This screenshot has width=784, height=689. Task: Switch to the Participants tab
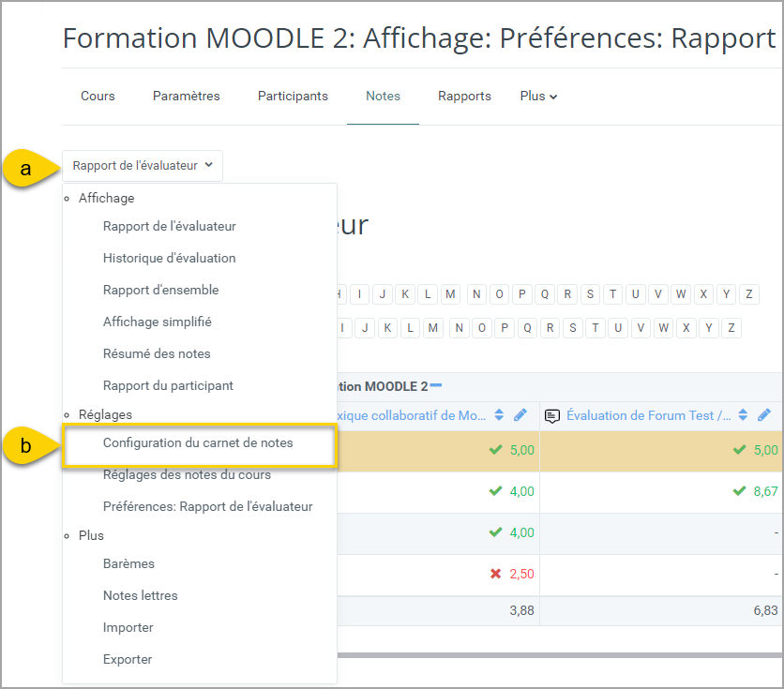[293, 96]
